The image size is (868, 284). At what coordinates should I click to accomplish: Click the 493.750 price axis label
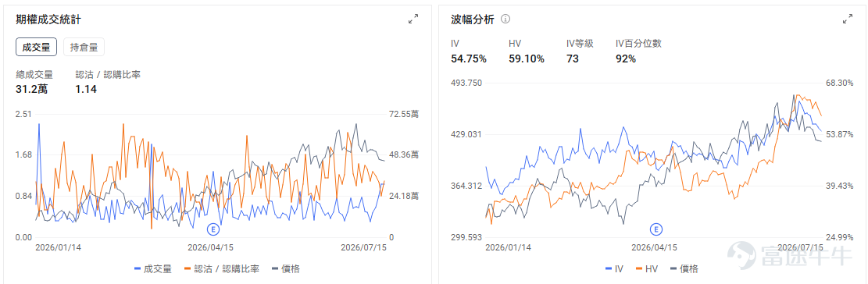pos(466,83)
